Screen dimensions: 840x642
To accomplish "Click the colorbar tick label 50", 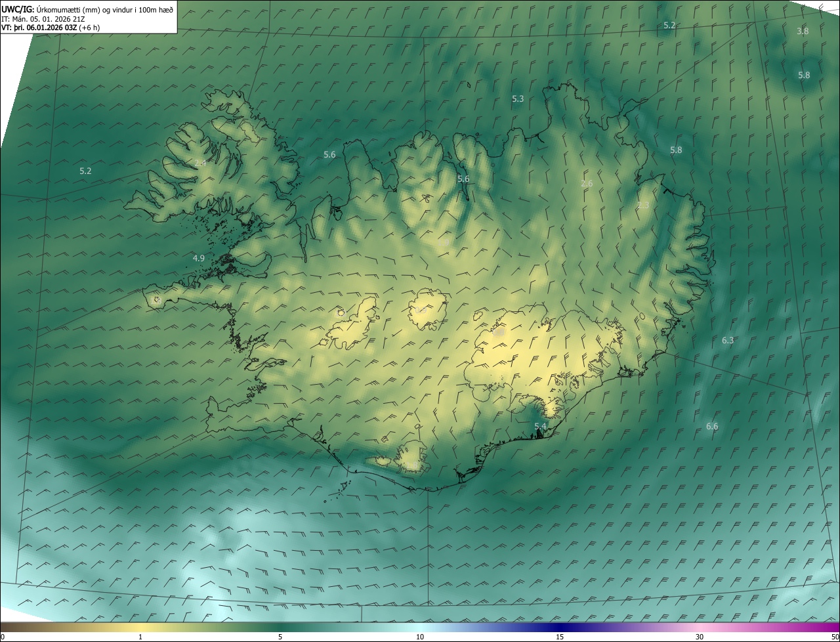I will (x=835, y=637).
